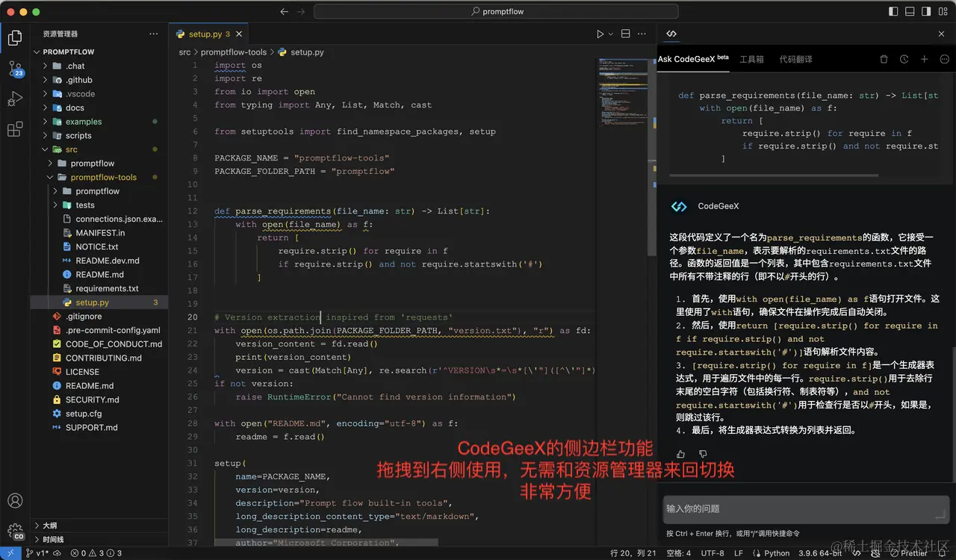Click Prettier status bar item
Viewport: 956px width, 560px height.
click(x=909, y=553)
